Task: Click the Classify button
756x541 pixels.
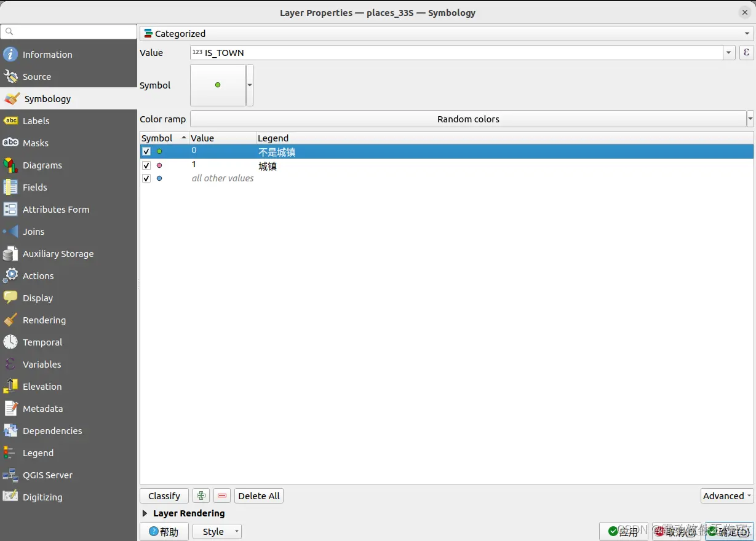Action: (x=164, y=496)
